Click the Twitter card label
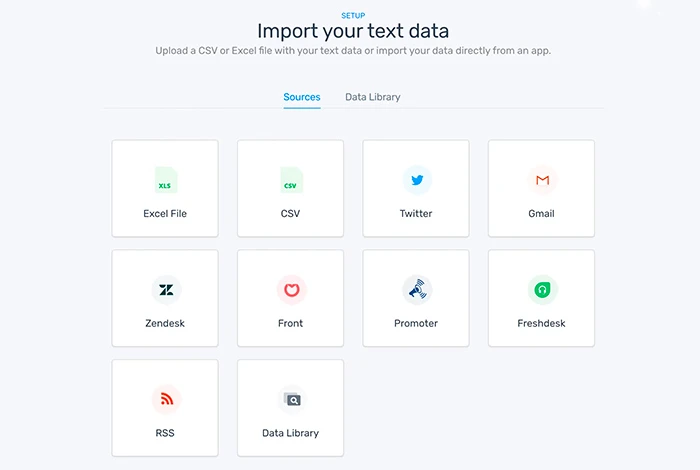 pos(416,213)
